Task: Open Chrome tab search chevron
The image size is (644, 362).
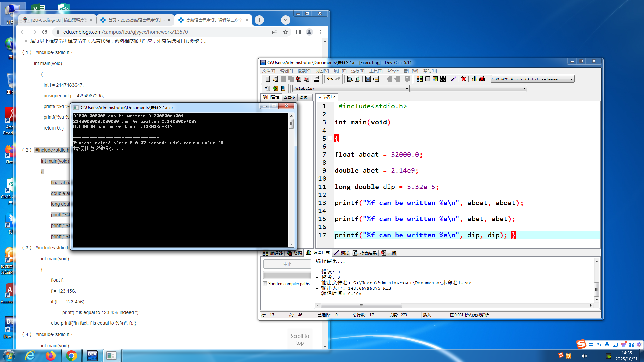Action: click(286, 20)
